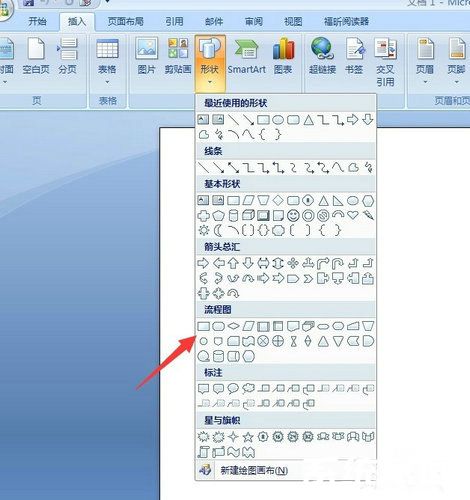Pick the cylinder (can) basic shape
This screenshot has width=470, height=500.
click(x=233, y=215)
